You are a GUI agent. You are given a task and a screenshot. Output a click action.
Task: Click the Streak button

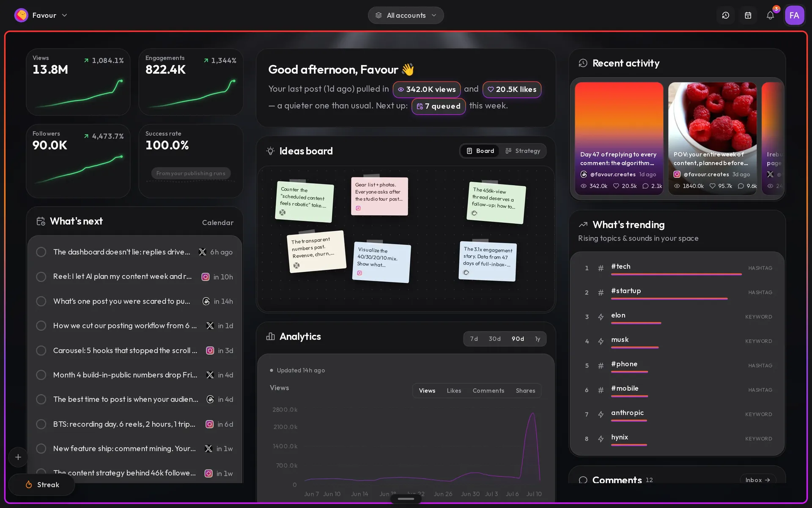tap(41, 485)
